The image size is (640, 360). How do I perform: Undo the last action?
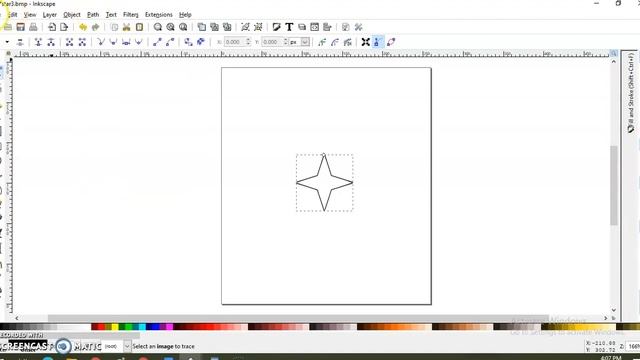tap(83, 27)
